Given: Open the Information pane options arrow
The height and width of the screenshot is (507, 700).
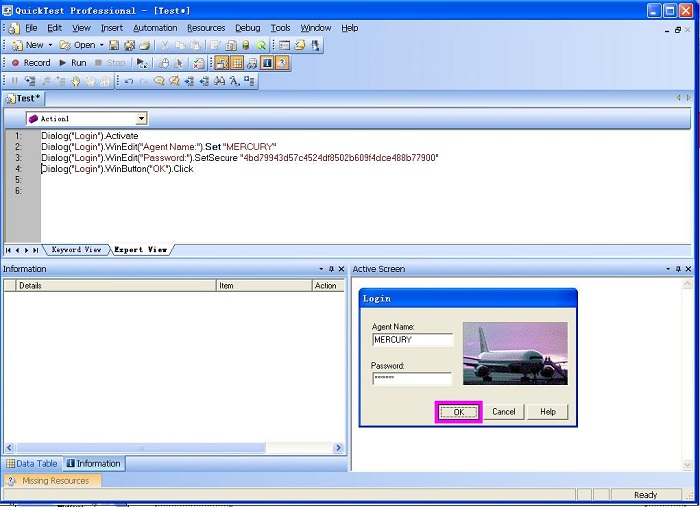Looking at the screenshot, I should tap(321, 269).
